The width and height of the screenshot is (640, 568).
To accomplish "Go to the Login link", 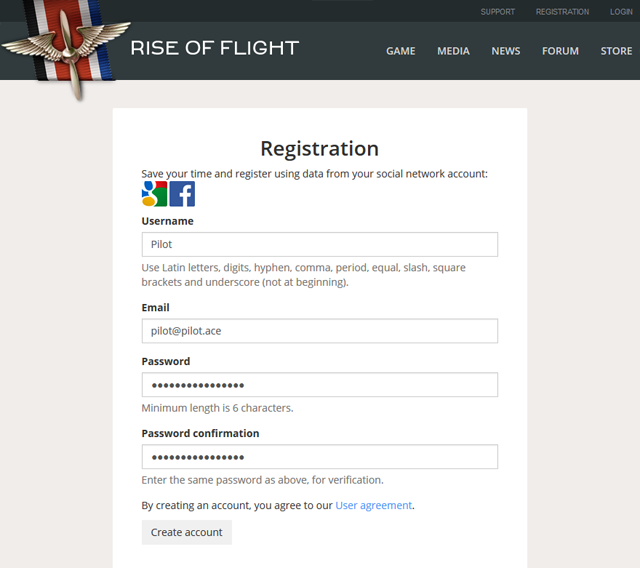I will [x=620, y=12].
